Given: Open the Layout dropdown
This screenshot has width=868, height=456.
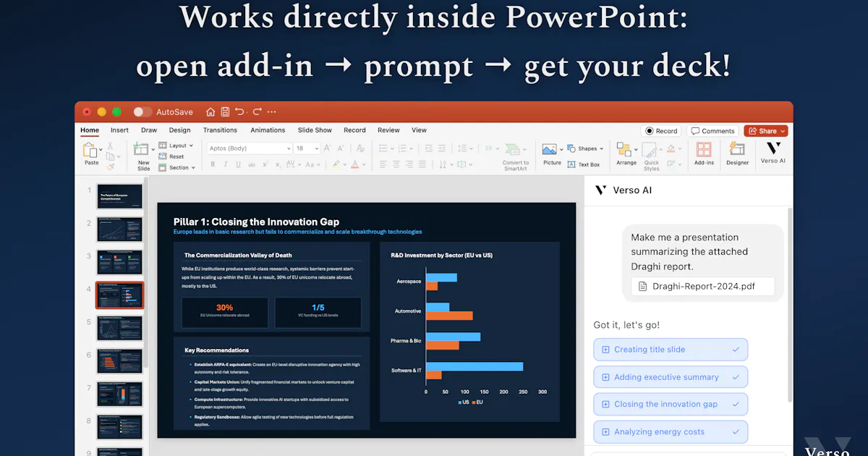Looking at the screenshot, I should point(176,145).
